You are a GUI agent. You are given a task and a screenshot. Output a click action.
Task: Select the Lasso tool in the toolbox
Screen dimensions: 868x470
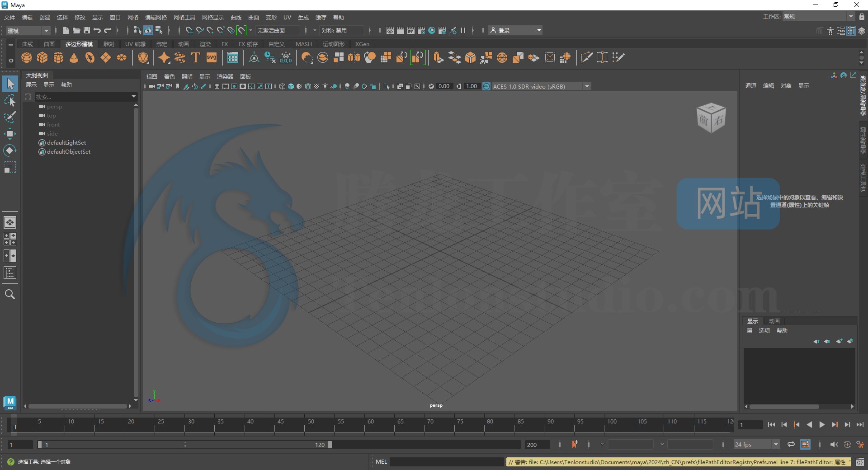pos(10,100)
